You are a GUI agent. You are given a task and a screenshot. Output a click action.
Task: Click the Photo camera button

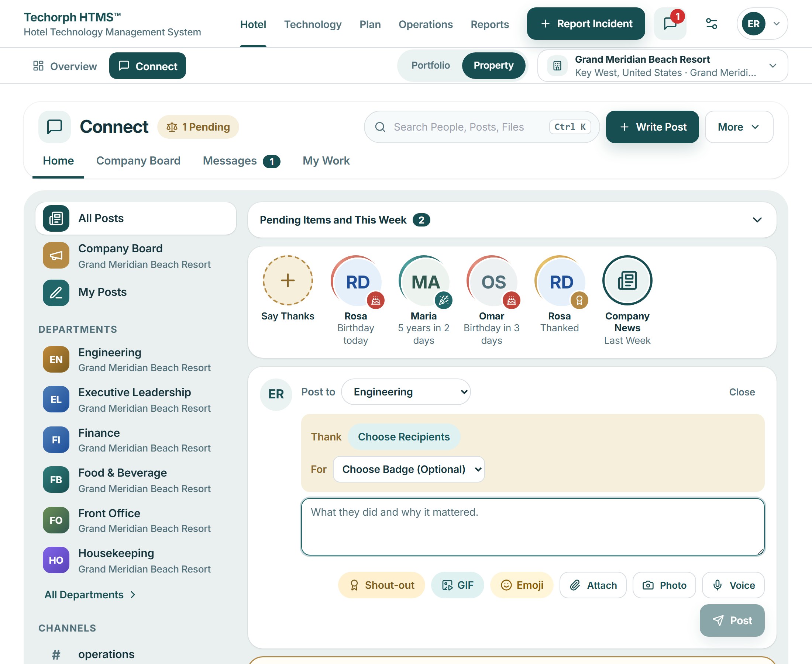(664, 585)
